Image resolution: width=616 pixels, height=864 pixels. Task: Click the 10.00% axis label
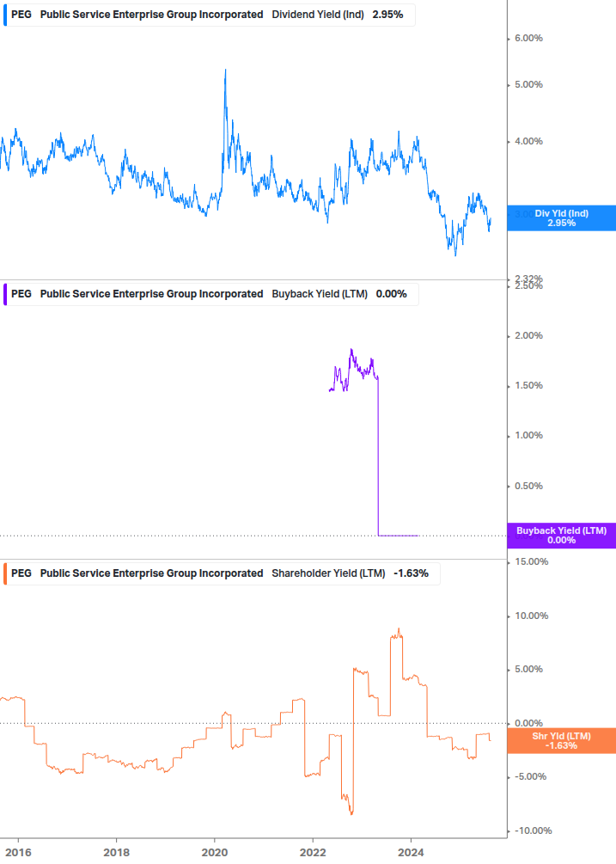(531, 616)
